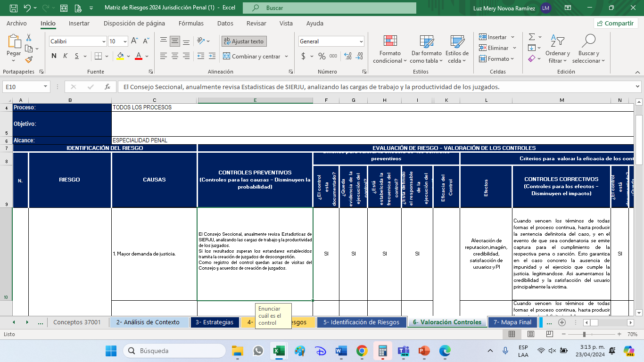Open the Datos ribbon tab

(225, 23)
